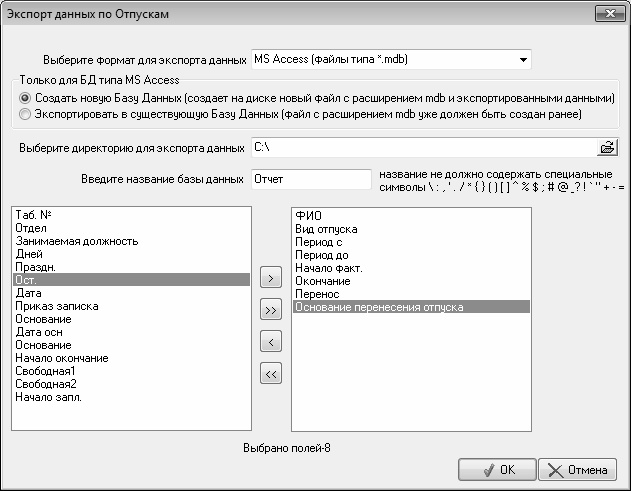
Task: Remove selected field with left arrow button
Action: point(270,342)
